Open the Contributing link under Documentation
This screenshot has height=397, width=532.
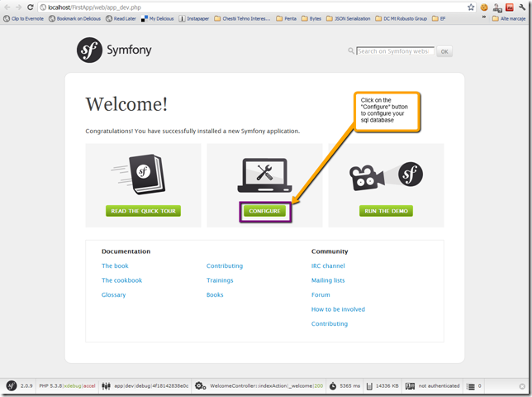225,266
